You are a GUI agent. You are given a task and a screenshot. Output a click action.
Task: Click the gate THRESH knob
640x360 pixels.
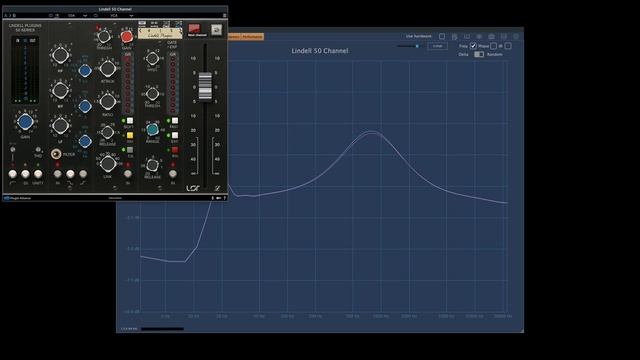(153, 94)
